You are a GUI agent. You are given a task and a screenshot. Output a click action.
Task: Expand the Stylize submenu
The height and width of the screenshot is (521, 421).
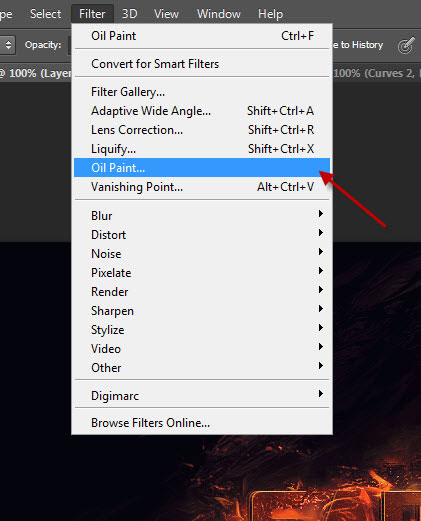(202, 330)
